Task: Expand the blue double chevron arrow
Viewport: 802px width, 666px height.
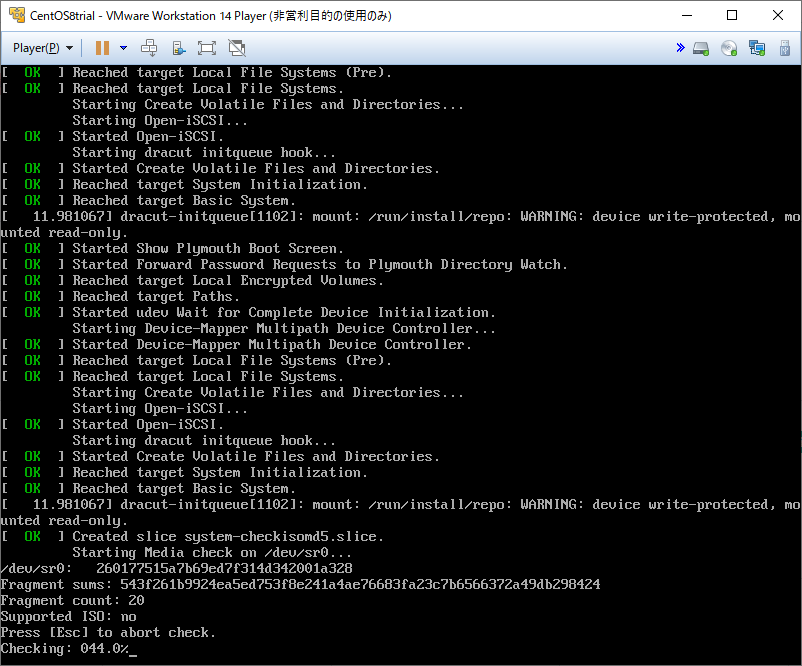Action: pyautogui.click(x=680, y=48)
